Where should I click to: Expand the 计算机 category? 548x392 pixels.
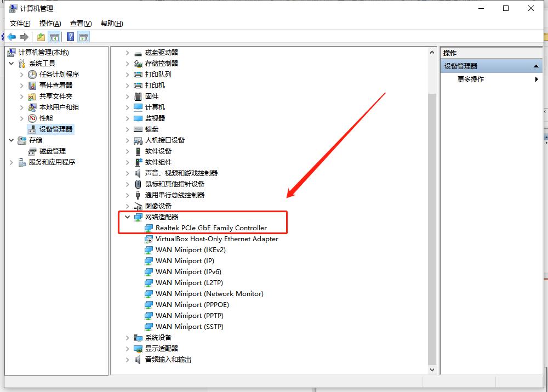[x=128, y=107]
